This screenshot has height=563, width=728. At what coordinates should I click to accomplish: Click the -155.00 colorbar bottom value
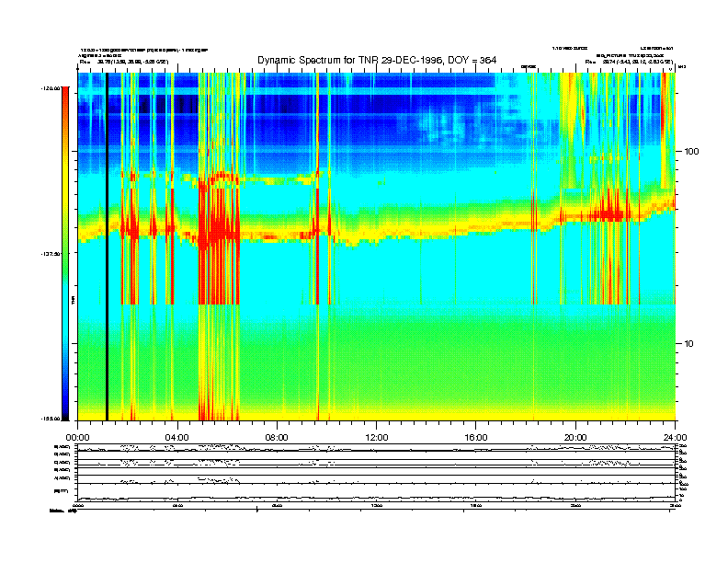pyautogui.click(x=51, y=419)
